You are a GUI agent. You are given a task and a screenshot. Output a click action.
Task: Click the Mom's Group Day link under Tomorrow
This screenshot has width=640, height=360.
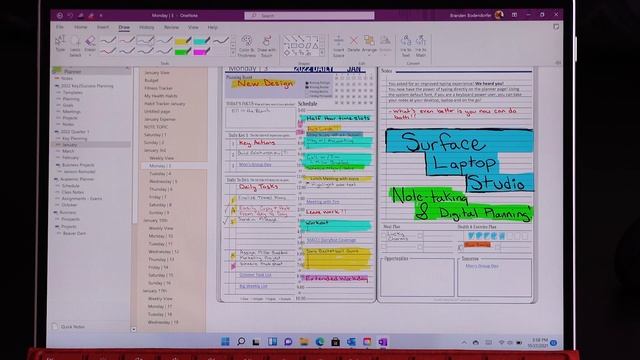(x=482, y=266)
